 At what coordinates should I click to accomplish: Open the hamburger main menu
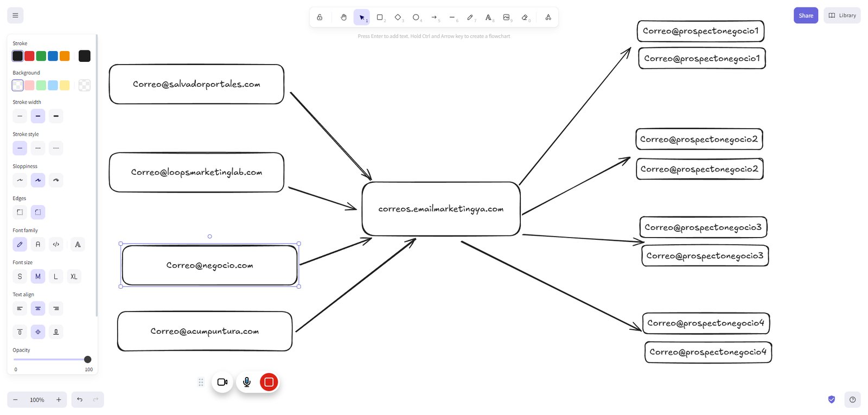[x=15, y=16]
